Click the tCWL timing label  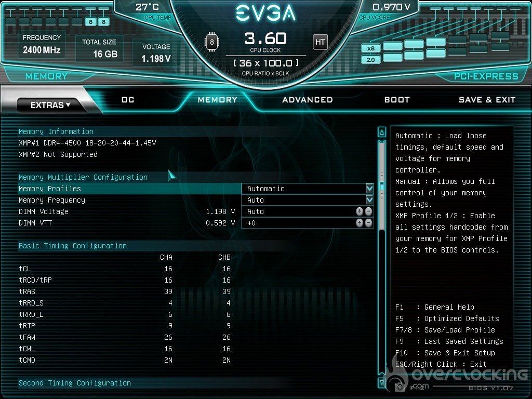27,349
